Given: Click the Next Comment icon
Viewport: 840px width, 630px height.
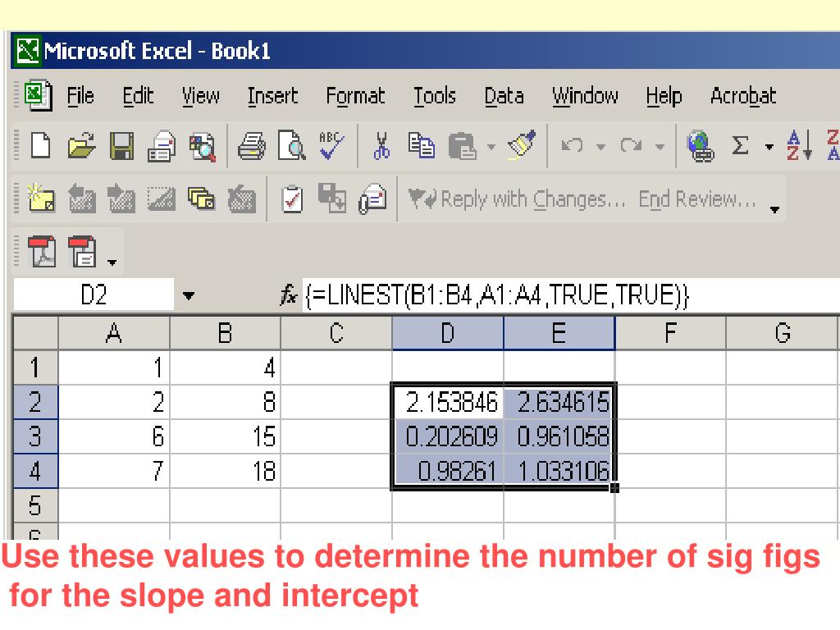Looking at the screenshot, I should pyautogui.click(x=121, y=199).
